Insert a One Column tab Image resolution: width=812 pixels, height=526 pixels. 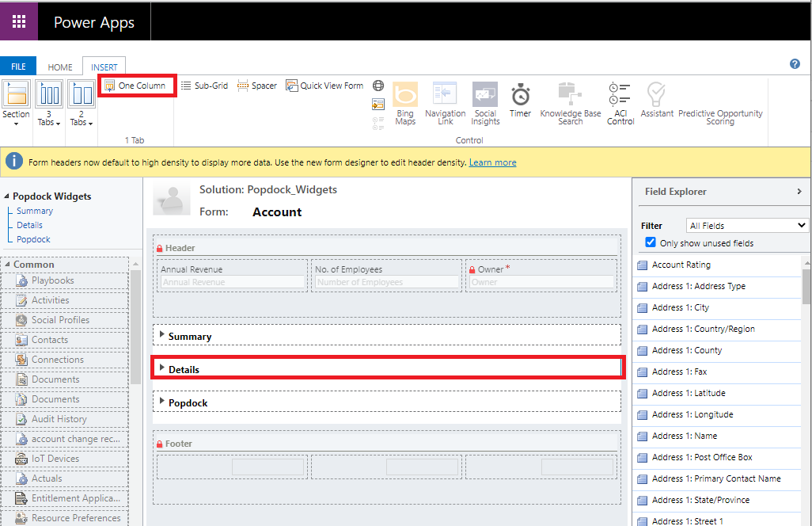coord(135,86)
